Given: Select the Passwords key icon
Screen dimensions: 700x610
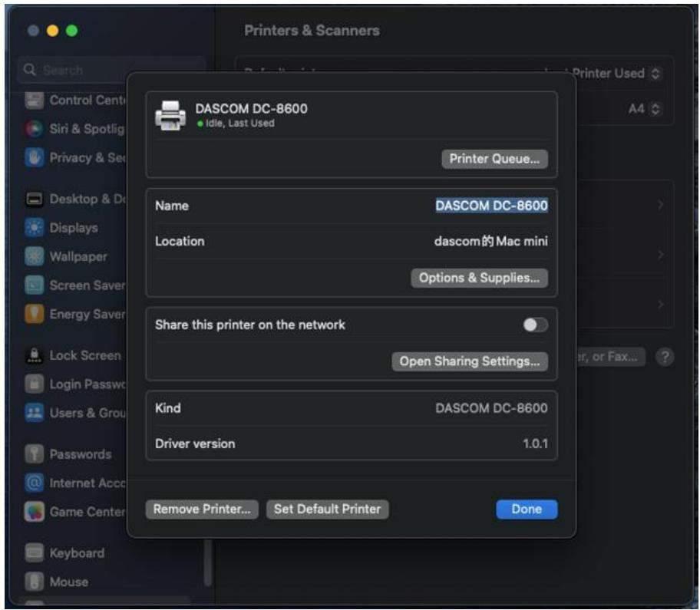Looking at the screenshot, I should pyautogui.click(x=35, y=454).
